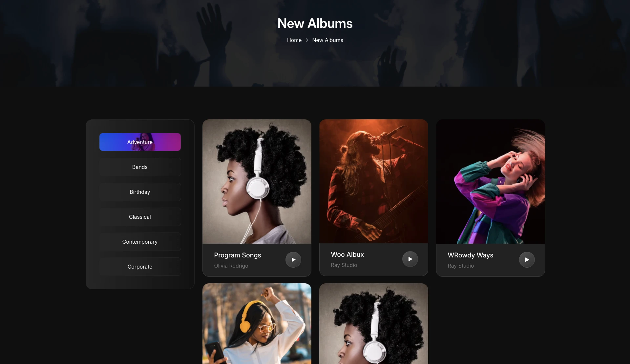Open the Program Songs album title
Screen dimensions: 630x364
238,255
